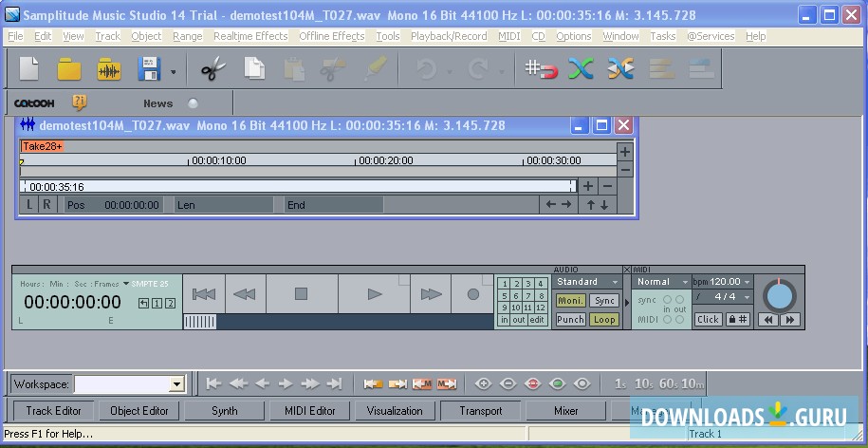Viewport: 868px width, 448px height.
Task: Open the Workspace dropdown
Action: [x=176, y=383]
